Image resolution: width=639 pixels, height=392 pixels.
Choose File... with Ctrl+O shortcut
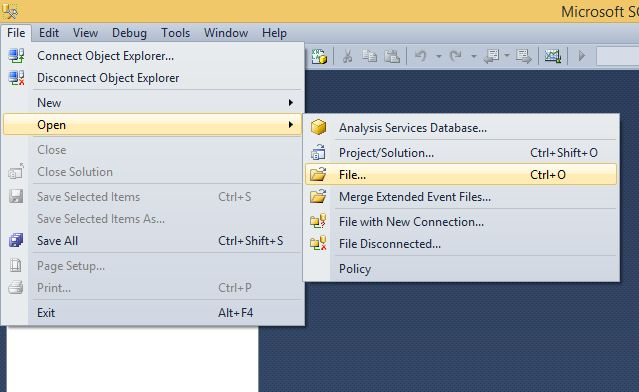461,175
